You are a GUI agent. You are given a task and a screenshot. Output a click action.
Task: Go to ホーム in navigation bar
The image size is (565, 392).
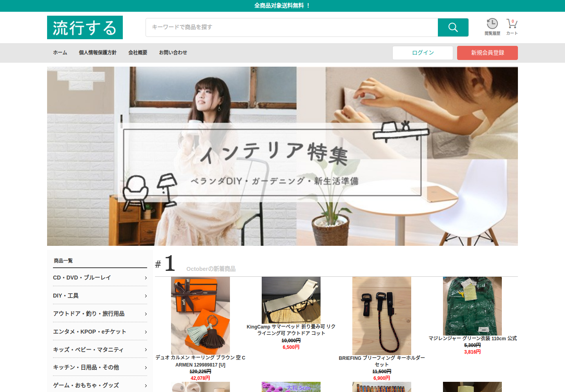click(60, 53)
